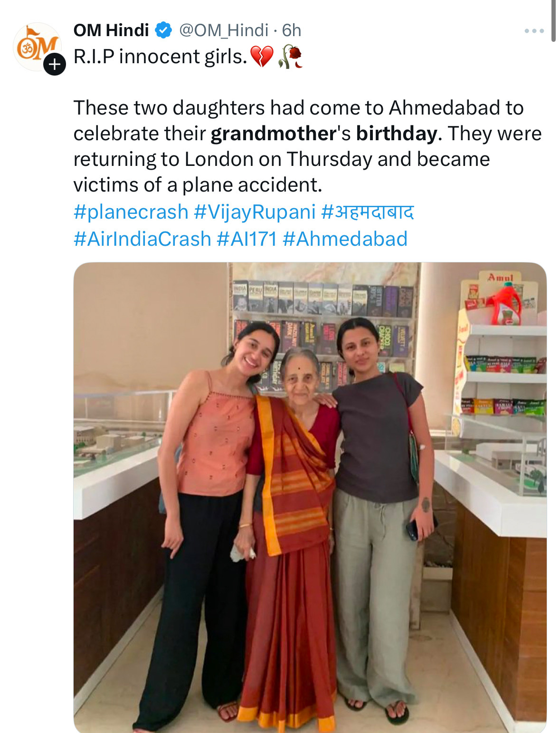
Task: Click the R.I.P innocent girls text line
Action: (161, 57)
